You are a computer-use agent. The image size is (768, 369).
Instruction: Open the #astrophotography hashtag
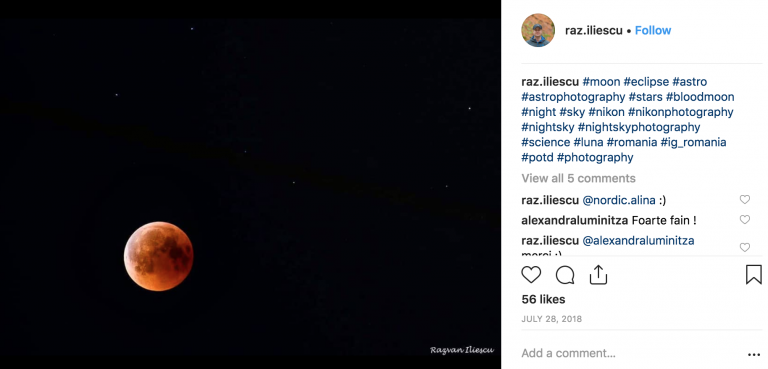573,97
